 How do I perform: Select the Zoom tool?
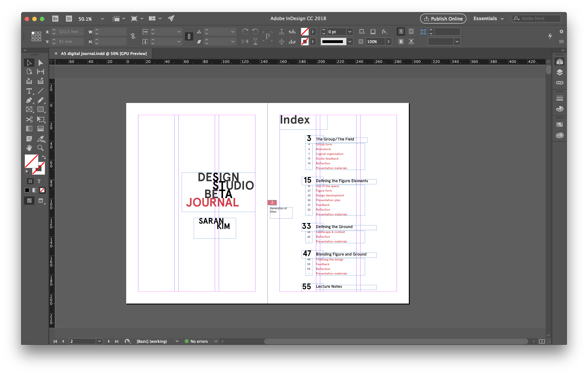point(41,148)
